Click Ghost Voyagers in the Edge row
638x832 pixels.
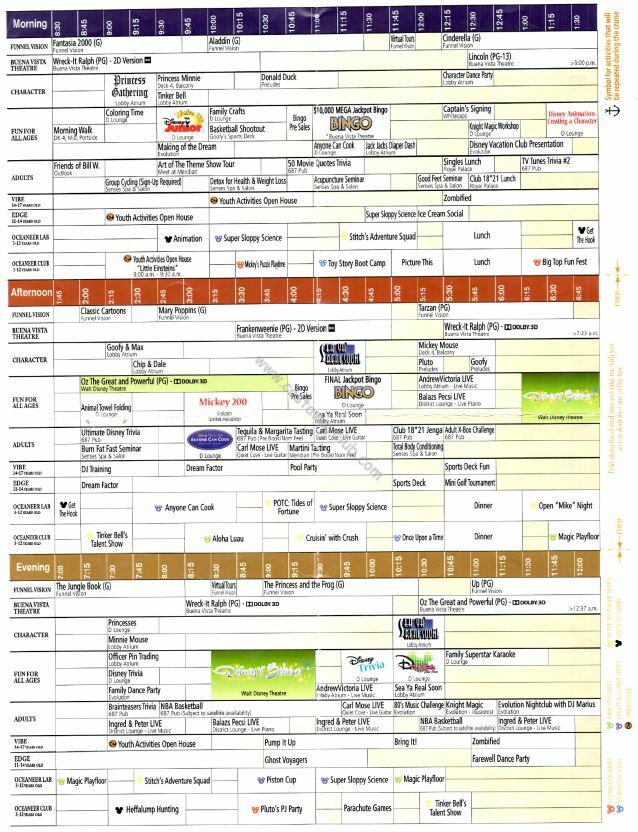[286, 760]
